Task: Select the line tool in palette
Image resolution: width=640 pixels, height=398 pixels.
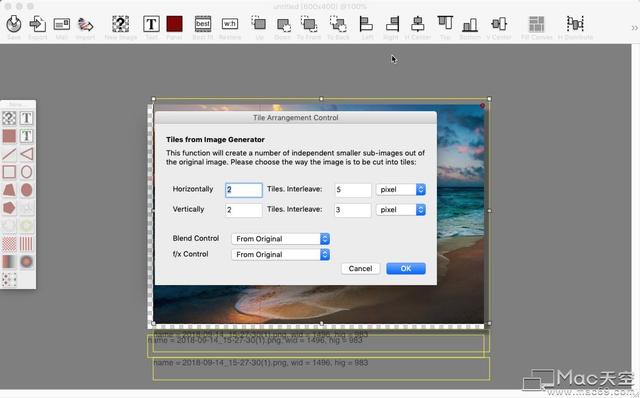Action: coord(9,154)
